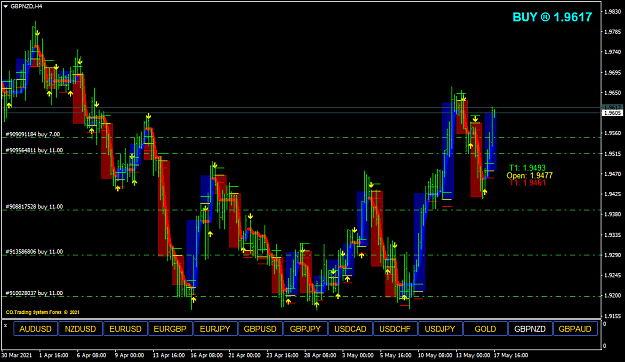Select the USDCAD button

click(350, 329)
